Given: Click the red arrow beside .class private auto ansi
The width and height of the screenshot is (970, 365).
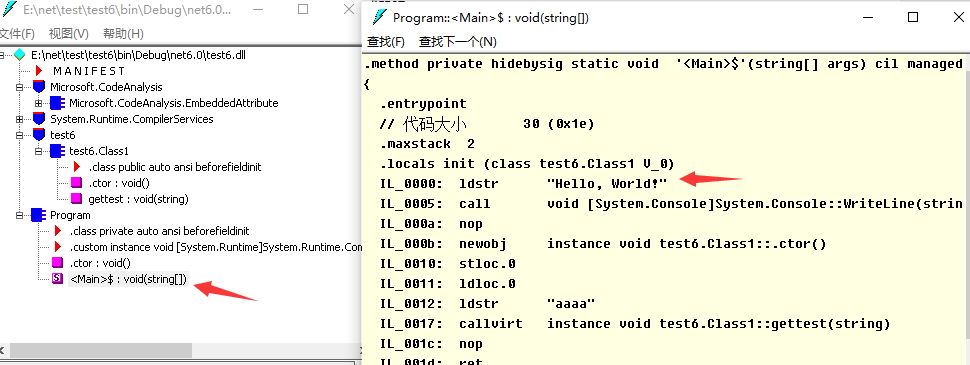Looking at the screenshot, I should [58, 231].
